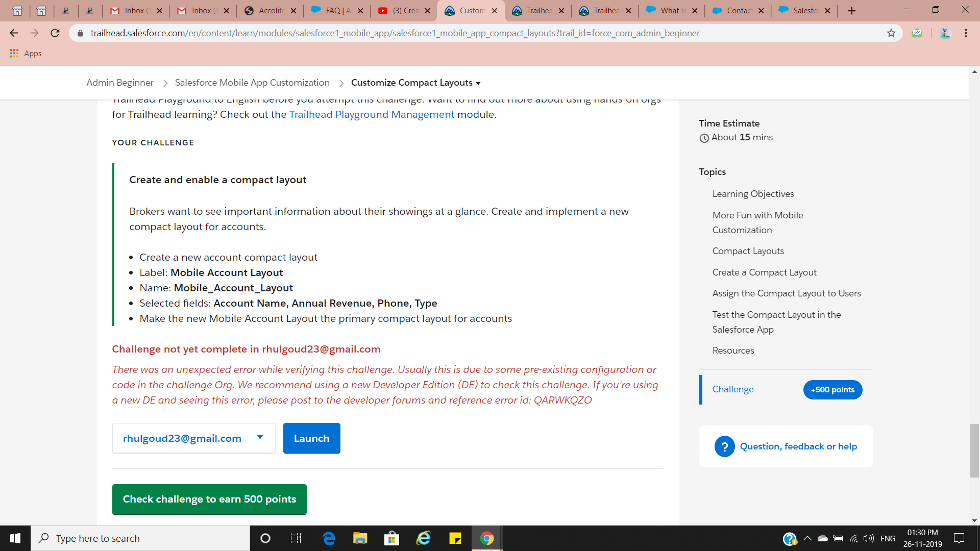The width and height of the screenshot is (980, 551).
Task: Click Check challenge to earn 500 points
Action: click(x=209, y=499)
